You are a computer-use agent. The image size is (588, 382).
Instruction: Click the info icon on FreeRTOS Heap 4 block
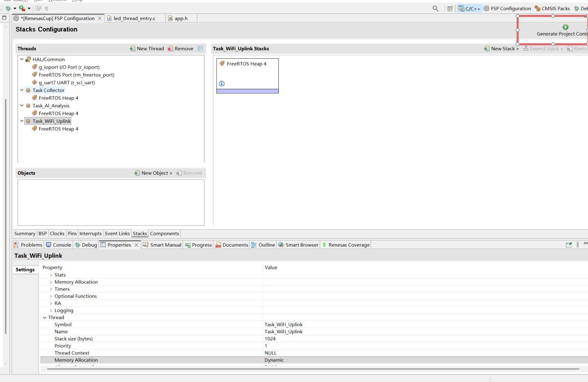(x=222, y=84)
